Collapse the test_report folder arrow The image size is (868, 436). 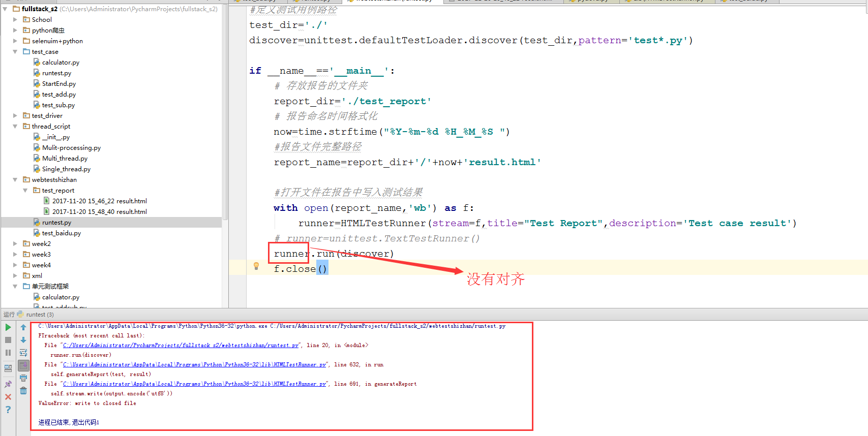click(25, 190)
